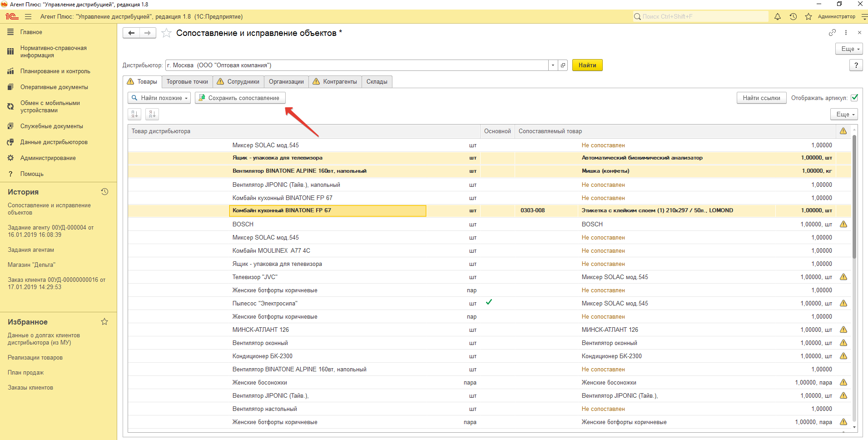The height and width of the screenshot is (440, 868).
Task: Add this page to favorites star
Action: pyautogui.click(x=167, y=33)
